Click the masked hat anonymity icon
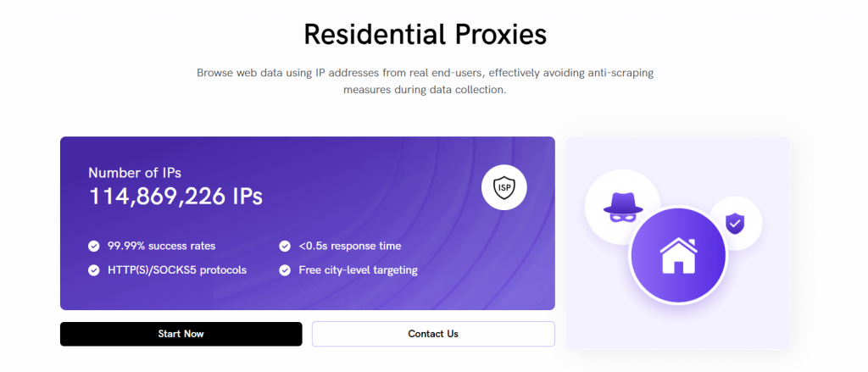Image resolution: width=868 pixels, height=372 pixels. tap(623, 208)
